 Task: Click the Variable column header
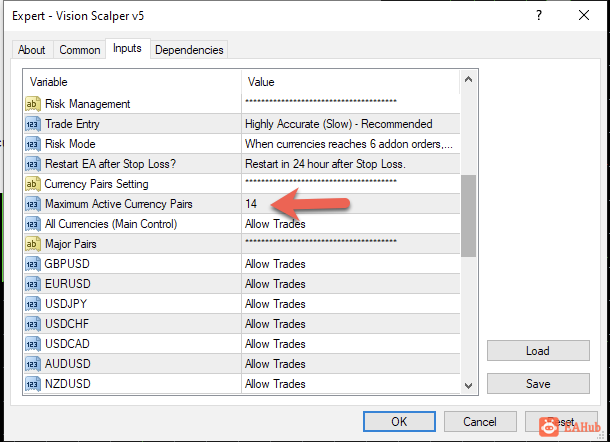[x=132, y=82]
